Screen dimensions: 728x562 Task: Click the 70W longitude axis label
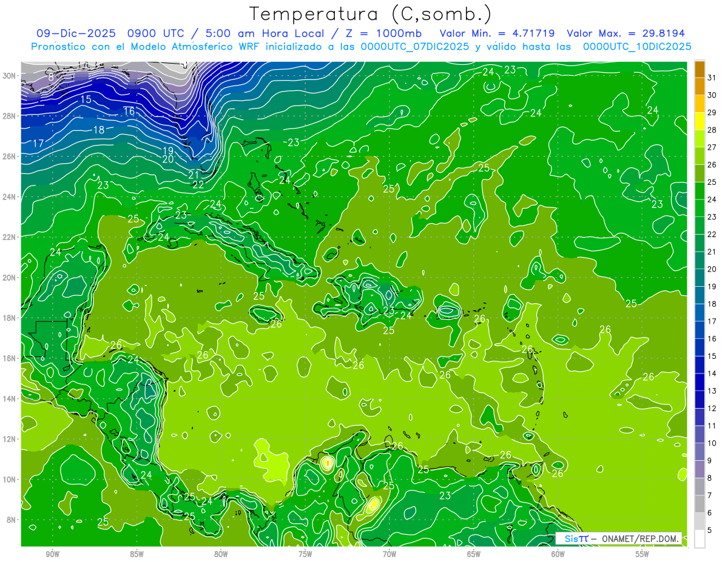click(x=389, y=554)
